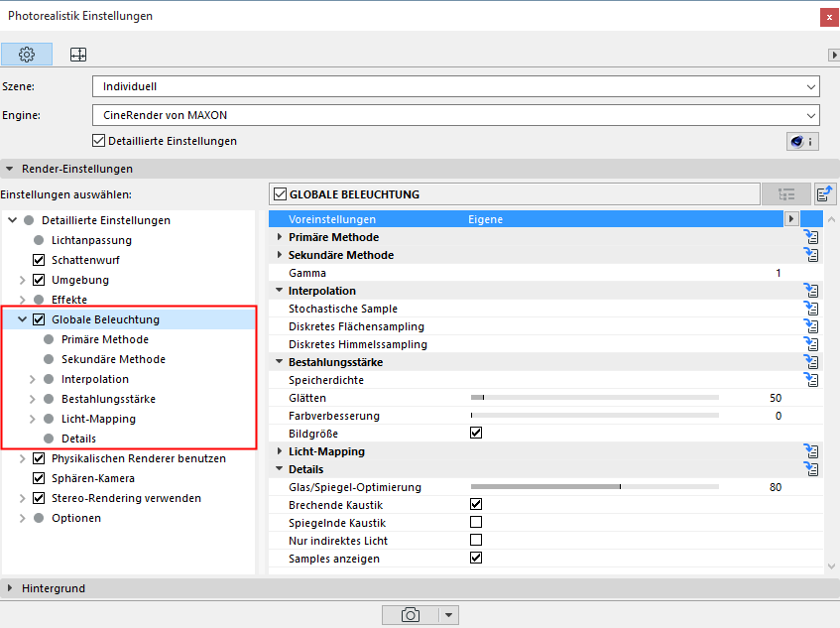The width and height of the screenshot is (840, 628).
Task: Click the link icon in Sekundäre Methode row
Action: point(811,254)
